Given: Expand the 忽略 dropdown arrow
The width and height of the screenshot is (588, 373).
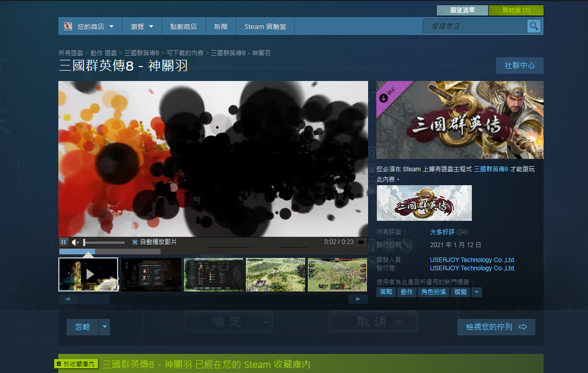Looking at the screenshot, I should [x=105, y=327].
